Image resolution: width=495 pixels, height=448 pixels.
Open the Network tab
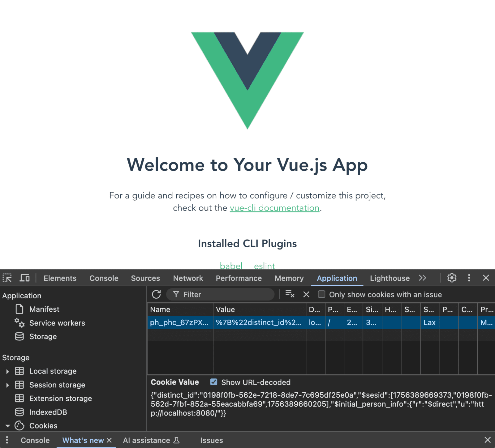(188, 278)
